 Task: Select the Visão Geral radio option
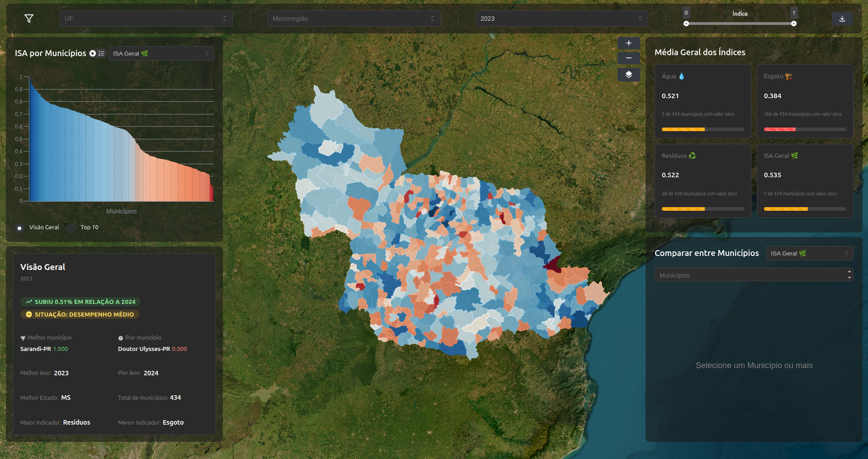pyautogui.click(x=19, y=228)
